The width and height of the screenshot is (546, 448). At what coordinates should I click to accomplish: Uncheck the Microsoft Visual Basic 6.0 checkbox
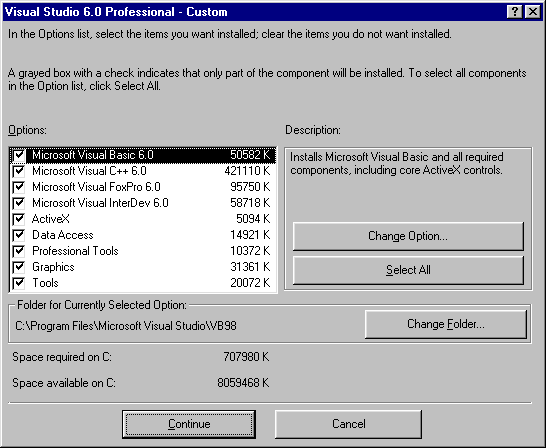18,155
